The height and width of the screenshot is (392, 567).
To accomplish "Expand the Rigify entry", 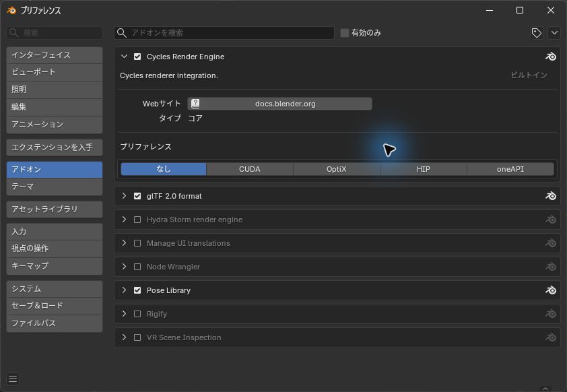I will point(124,314).
